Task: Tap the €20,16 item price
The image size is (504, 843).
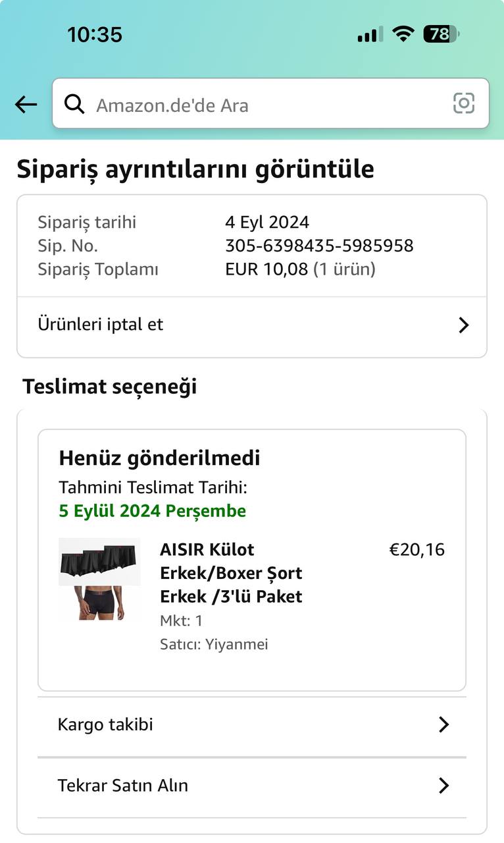Action: point(417,549)
